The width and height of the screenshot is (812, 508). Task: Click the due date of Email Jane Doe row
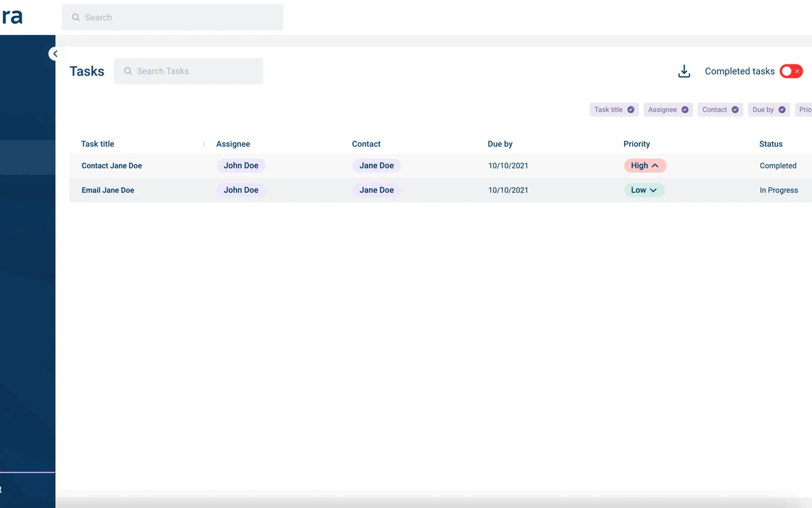[x=508, y=189]
